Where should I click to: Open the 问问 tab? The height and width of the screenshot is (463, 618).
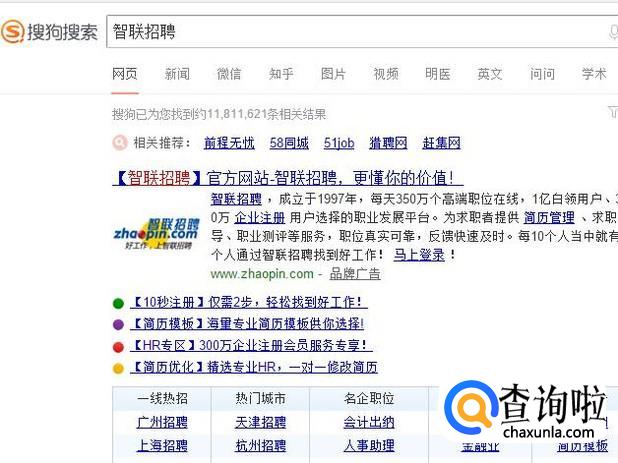(x=542, y=74)
